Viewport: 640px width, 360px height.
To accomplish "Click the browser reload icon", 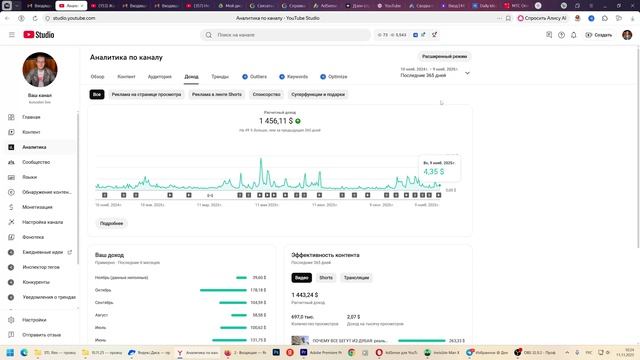I will [x=35, y=18].
